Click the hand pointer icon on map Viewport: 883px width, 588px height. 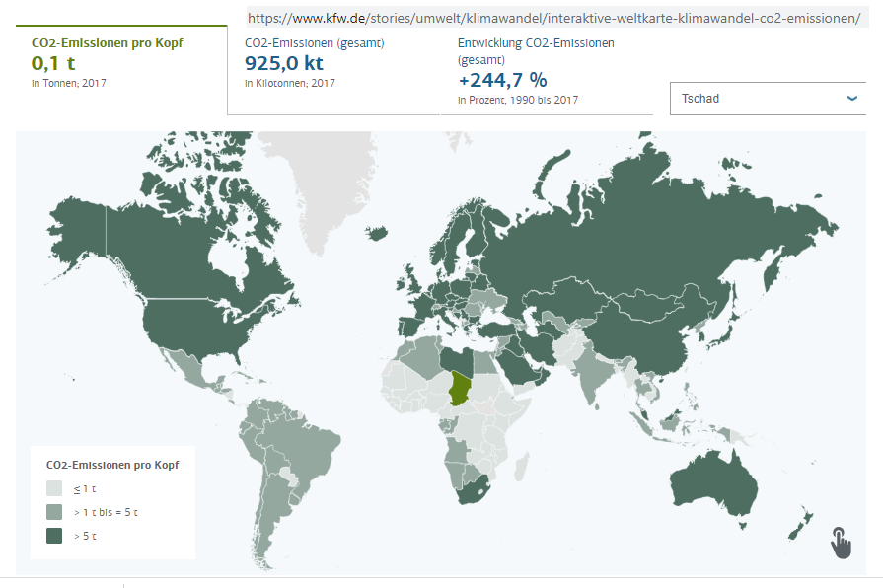click(x=840, y=542)
